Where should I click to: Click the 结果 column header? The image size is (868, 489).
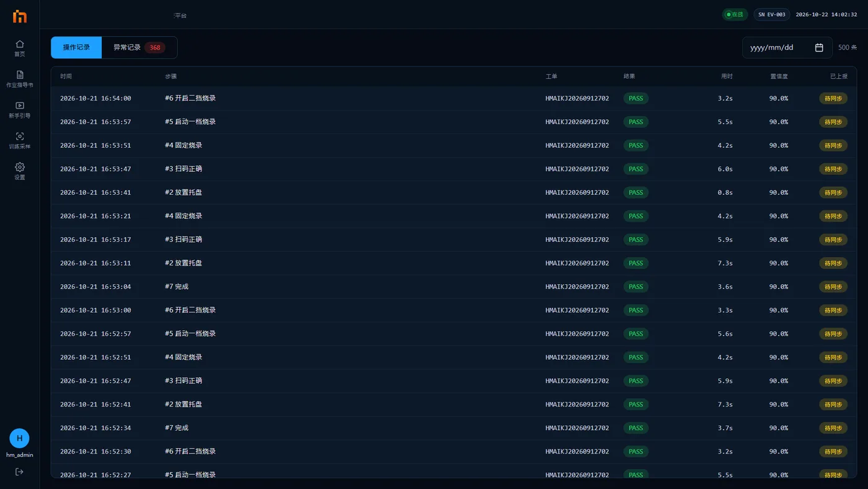[x=629, y=76]
